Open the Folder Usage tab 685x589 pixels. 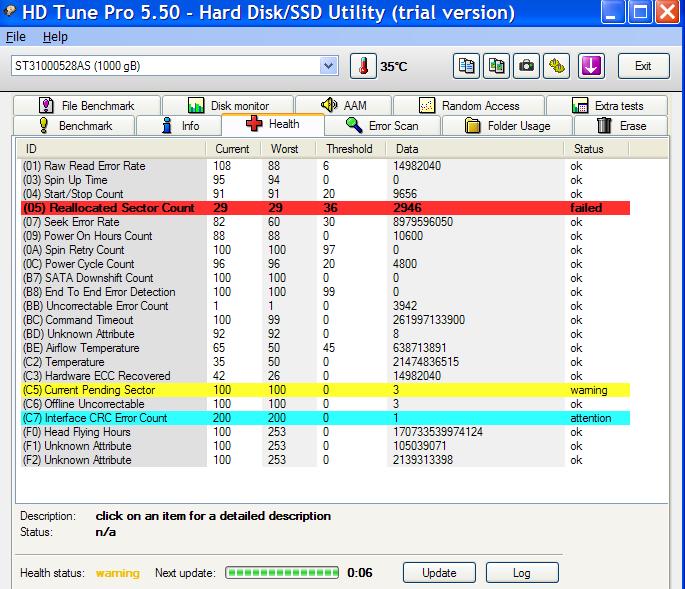507,125
